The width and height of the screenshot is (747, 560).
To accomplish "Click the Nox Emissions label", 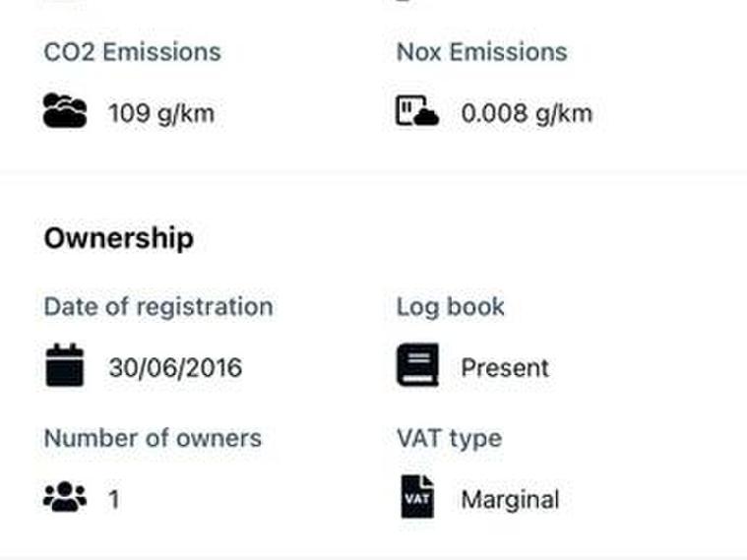I will [x=481, y=52].
